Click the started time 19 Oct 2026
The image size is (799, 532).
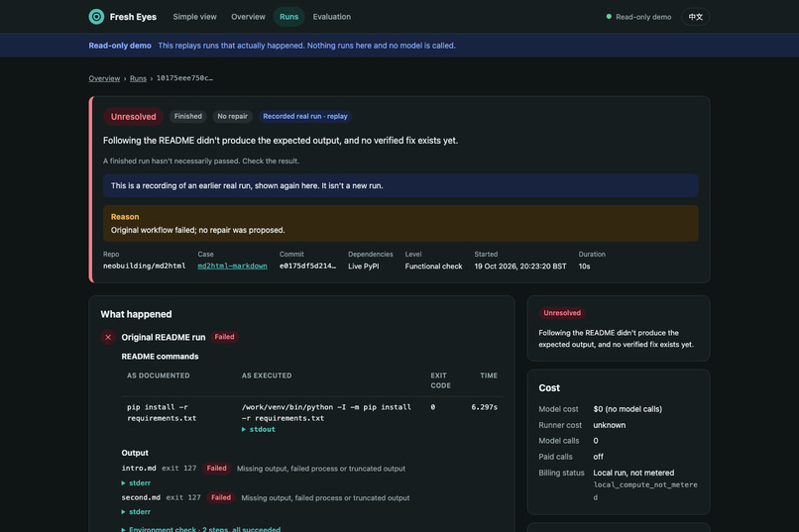click(520, 266)
